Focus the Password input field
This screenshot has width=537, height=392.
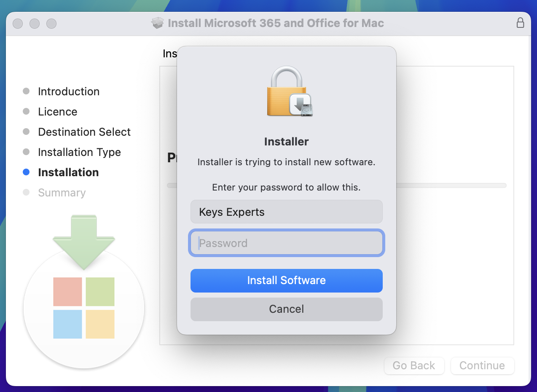coord(286,243)
